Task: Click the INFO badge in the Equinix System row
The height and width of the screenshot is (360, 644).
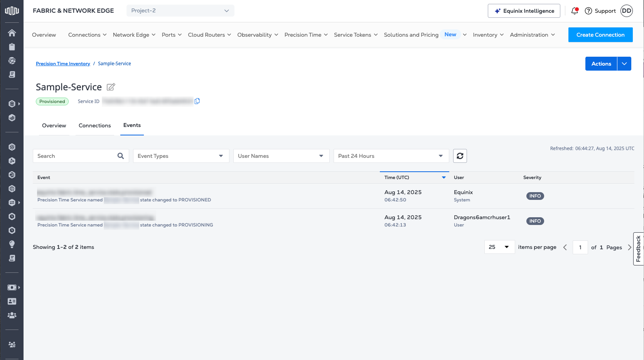Action: (535, 196)
